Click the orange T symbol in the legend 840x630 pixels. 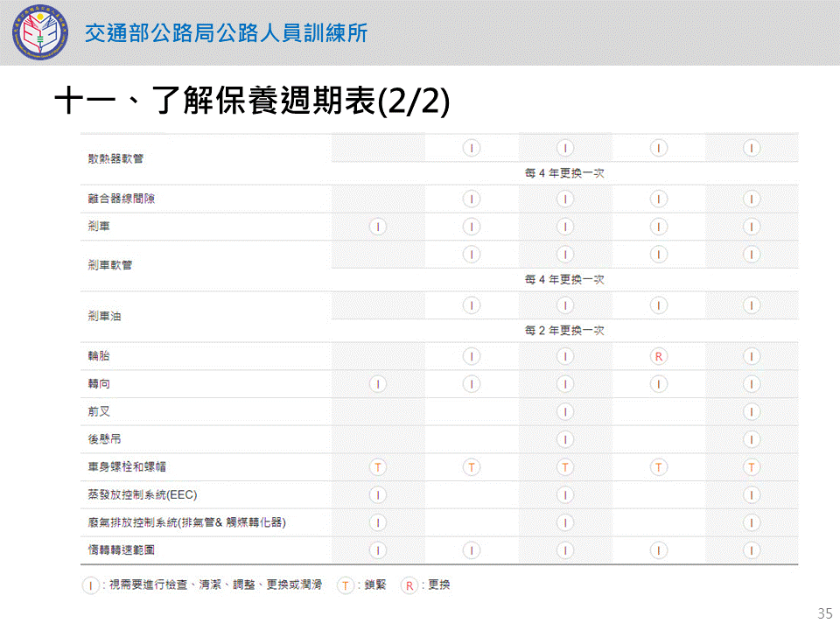click(x=346, y=585)
